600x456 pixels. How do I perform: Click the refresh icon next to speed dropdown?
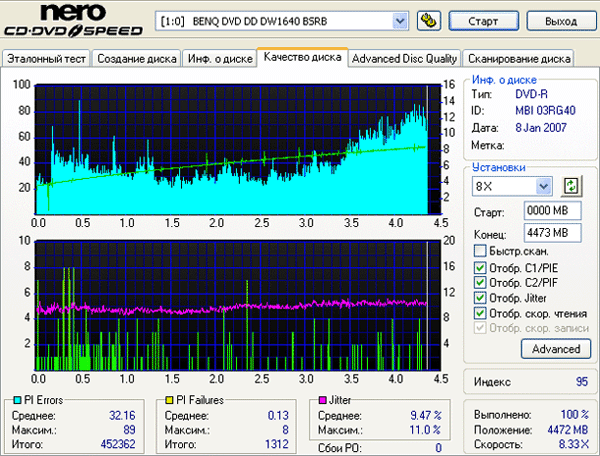pyautogui.click(x=571, y=186)
